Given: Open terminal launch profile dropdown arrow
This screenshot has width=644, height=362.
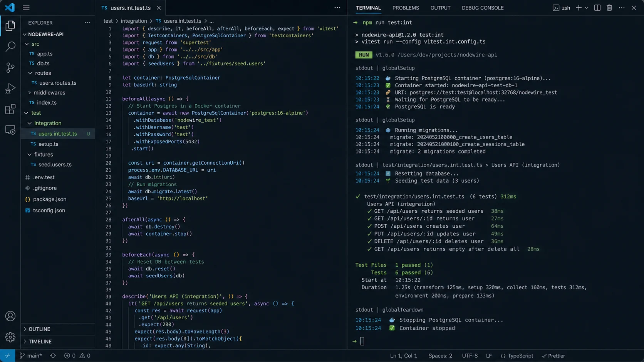Looking at the screenshot, I should (x=587, y=8).
